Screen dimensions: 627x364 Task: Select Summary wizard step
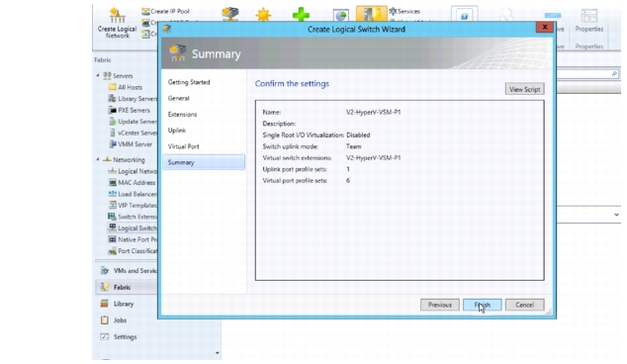(x=204, y=162)
